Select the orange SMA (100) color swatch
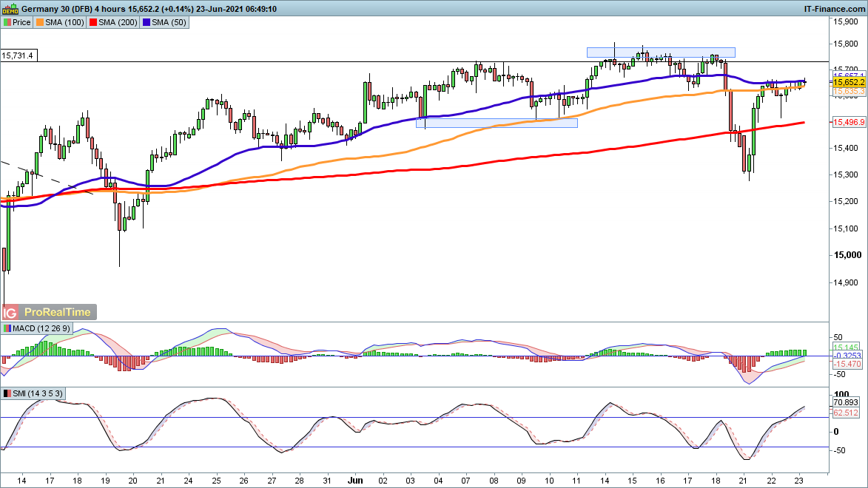868x488 pixels. (40, 22)
